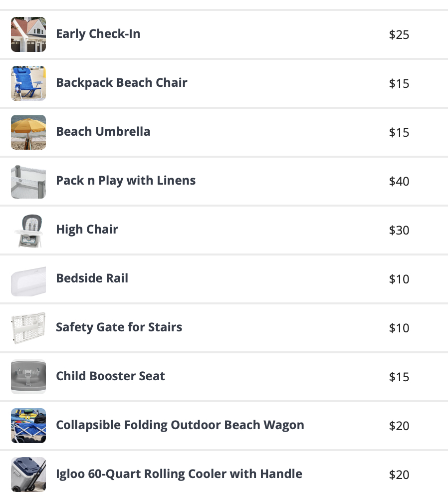448x500 pixels.
Task: Click the $40 price for Pack n Play
Action: (x=399, y=181)
